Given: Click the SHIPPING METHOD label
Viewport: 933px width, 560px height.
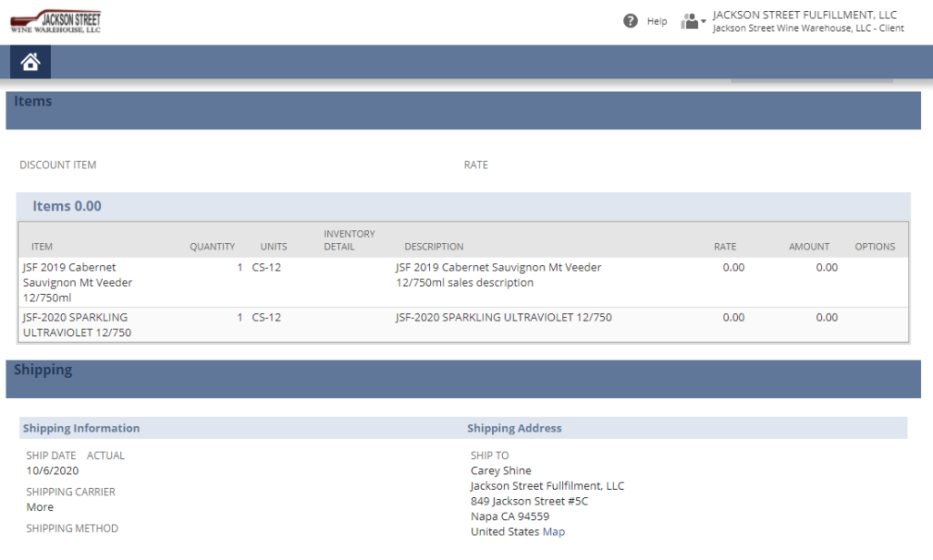Looking at the screenshot, I should tap(72, 528).
